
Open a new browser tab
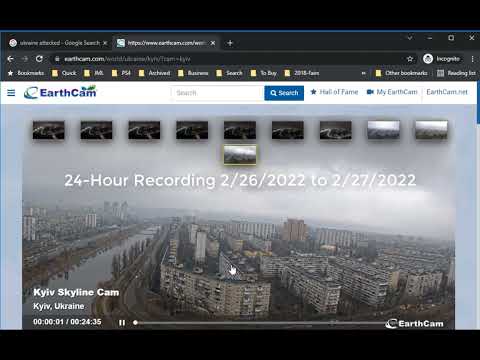230,43
